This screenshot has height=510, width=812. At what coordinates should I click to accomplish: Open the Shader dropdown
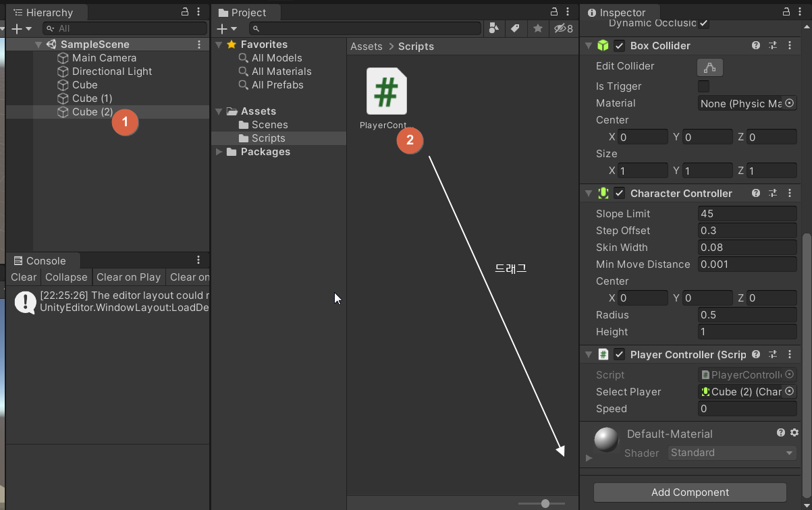(732, 453)
